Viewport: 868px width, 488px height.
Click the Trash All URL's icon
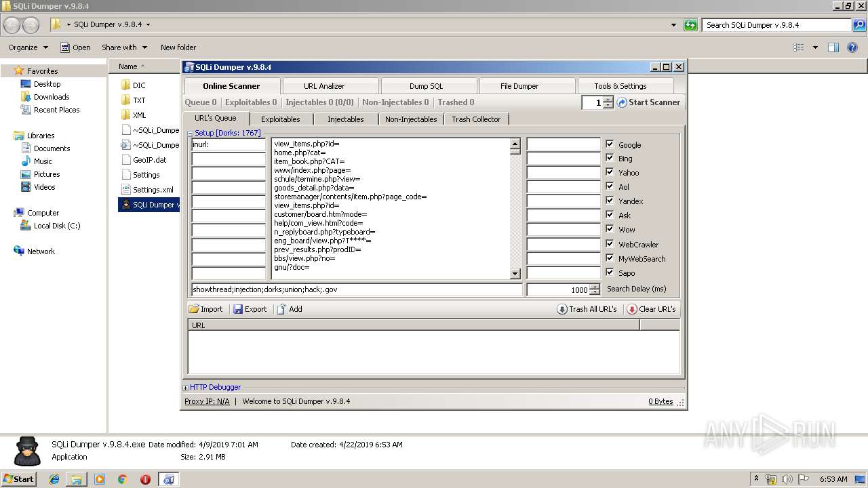(x=562, y=309)
